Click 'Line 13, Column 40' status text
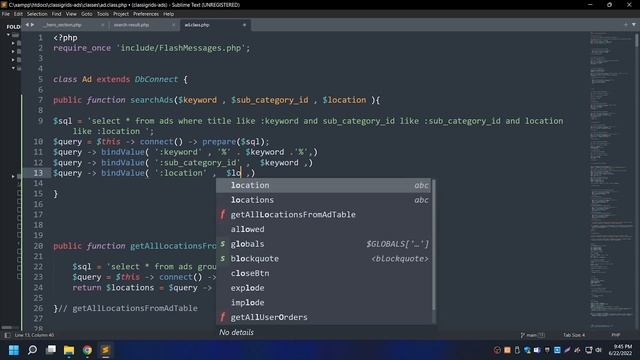640x360 pixels. tap(34, 335)
